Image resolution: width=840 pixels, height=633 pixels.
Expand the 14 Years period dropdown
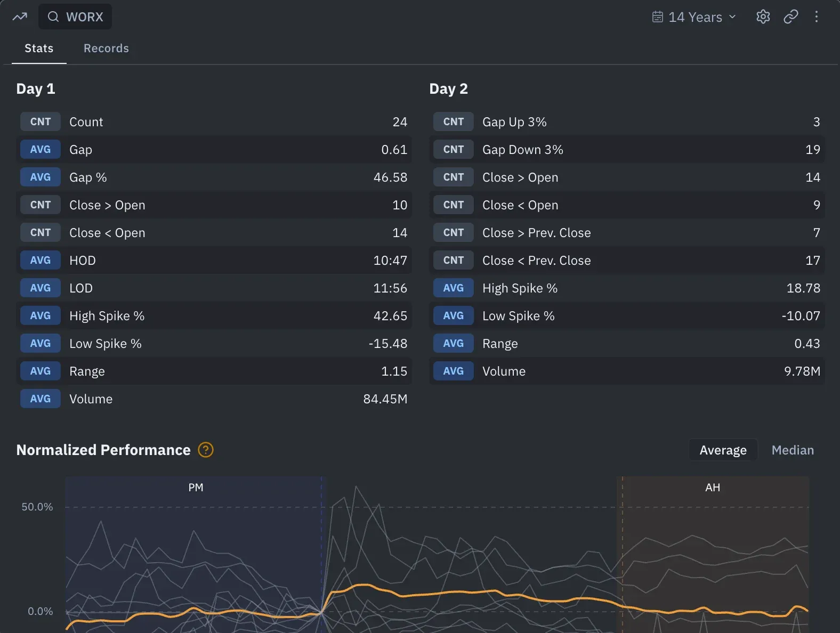(x=694, y=17)
